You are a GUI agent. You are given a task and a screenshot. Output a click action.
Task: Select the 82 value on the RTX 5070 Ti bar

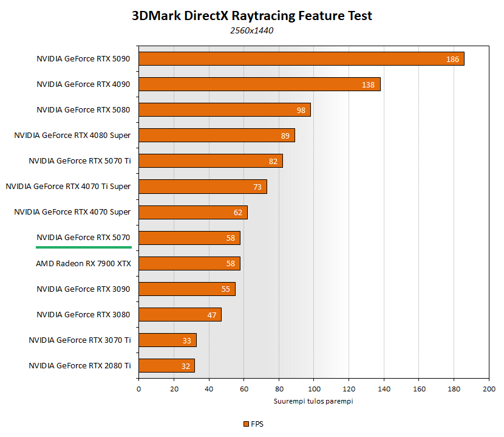(273, 161)
